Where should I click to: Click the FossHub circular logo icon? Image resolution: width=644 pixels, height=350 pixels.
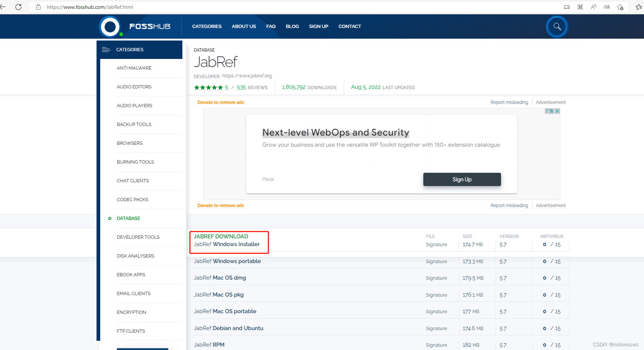(110, 27)
